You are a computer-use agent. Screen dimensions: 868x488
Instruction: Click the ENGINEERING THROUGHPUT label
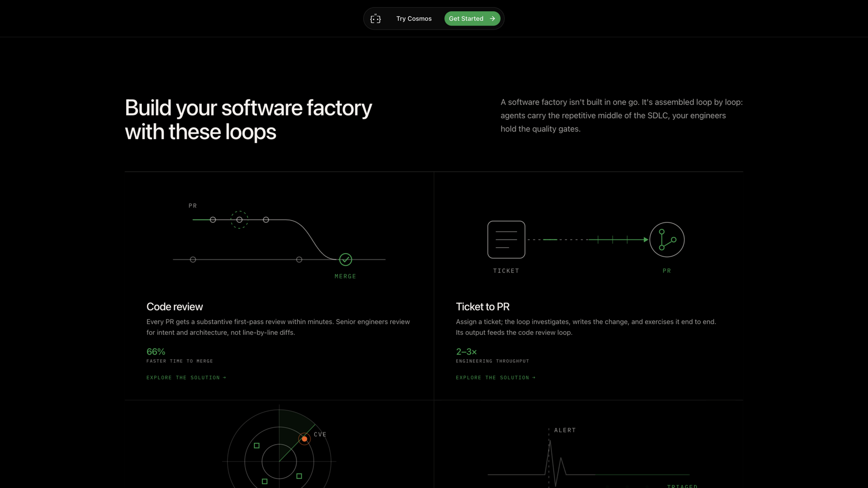(492, 361)
